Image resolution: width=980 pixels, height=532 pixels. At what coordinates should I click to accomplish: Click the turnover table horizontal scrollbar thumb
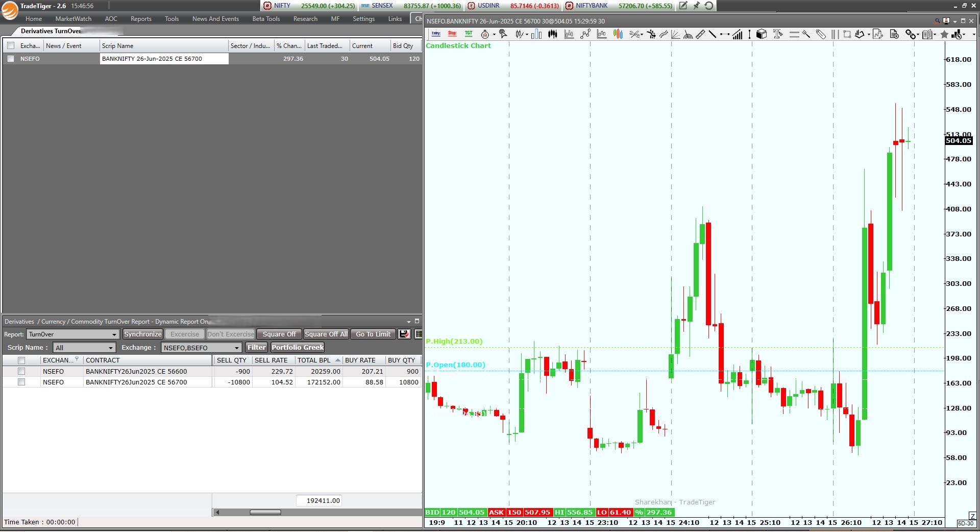[x=265, y=512]
